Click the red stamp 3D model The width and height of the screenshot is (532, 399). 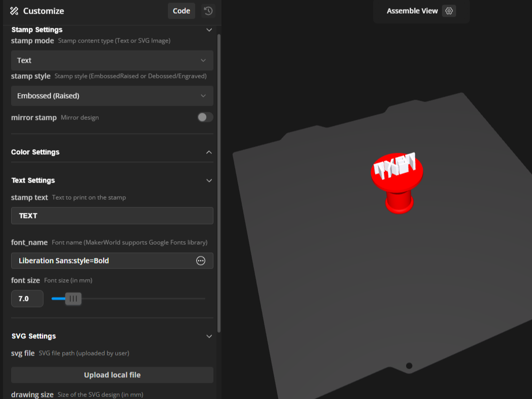pyautogui.click(x=397, y=183)
